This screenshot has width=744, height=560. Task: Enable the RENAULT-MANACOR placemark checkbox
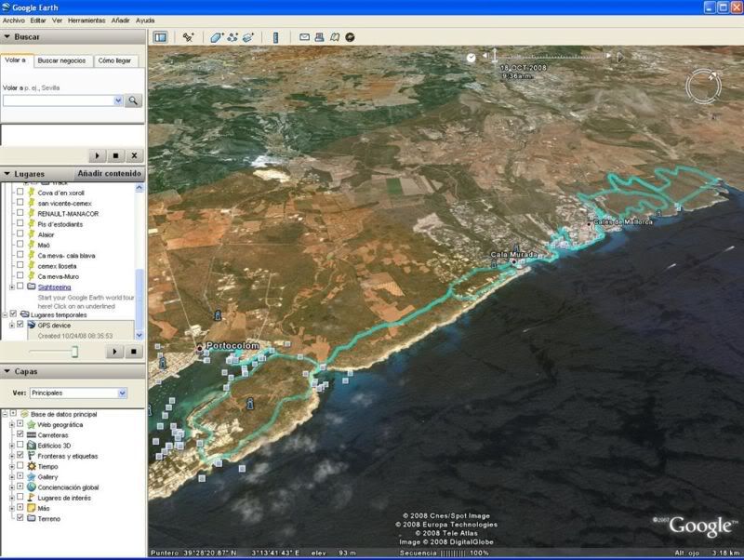click(20, 213)
